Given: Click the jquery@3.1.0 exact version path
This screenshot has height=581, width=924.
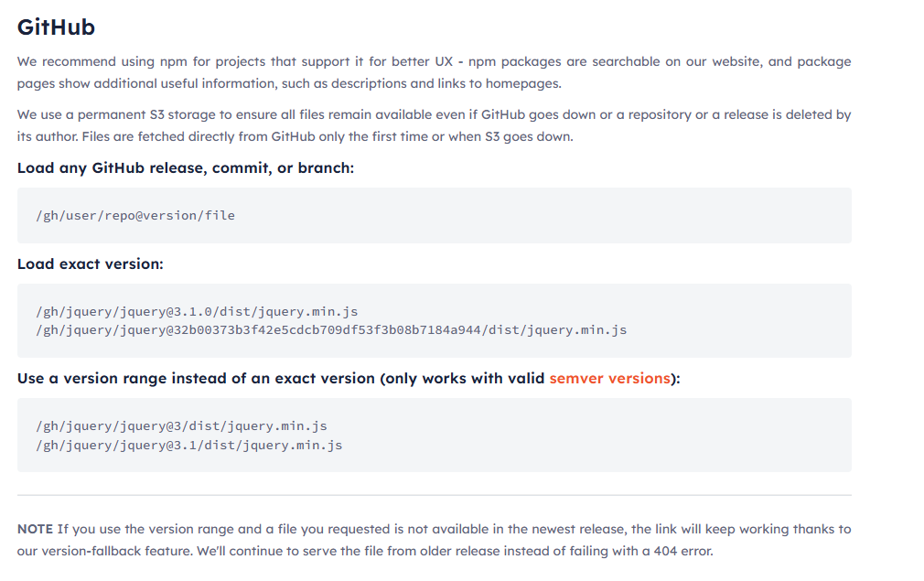Looking at the screenshot, I should (197, 311).
